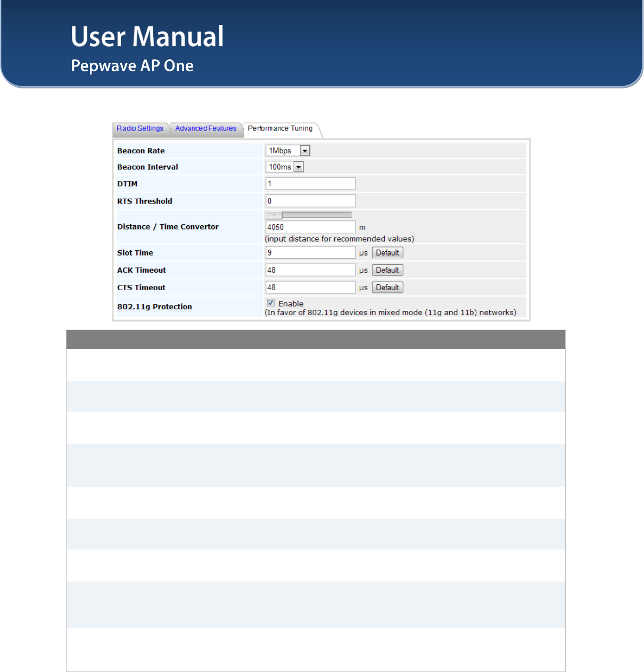Reset Slot Time with its Default button
This screenshot has height=672, width=644.
tap(387, 253)
